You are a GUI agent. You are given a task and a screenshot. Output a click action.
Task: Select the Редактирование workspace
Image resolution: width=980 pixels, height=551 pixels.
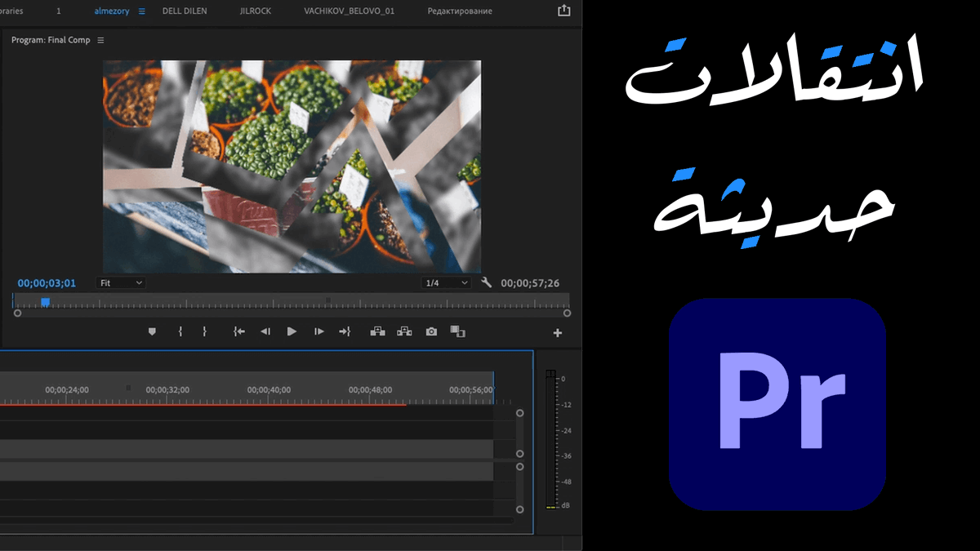click(x=460, y=11)
